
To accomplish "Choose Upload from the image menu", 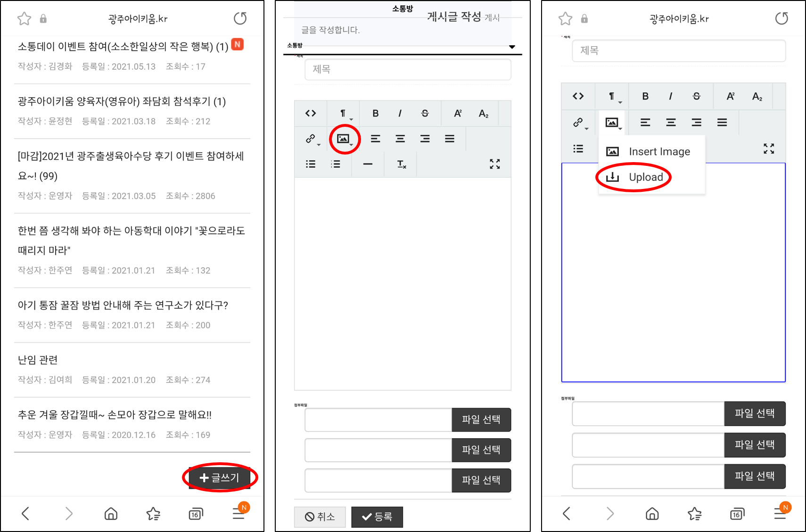I will (x=645, y=177).
